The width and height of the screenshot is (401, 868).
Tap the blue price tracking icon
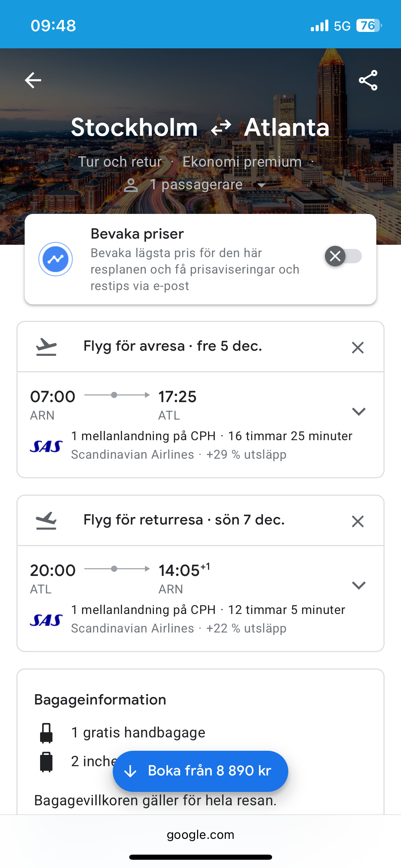[x=56, y=259]
